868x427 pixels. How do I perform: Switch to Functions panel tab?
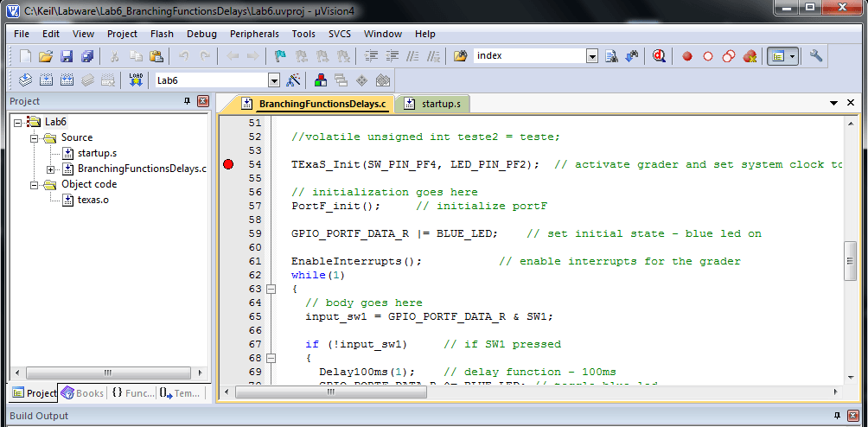(132, 392)
